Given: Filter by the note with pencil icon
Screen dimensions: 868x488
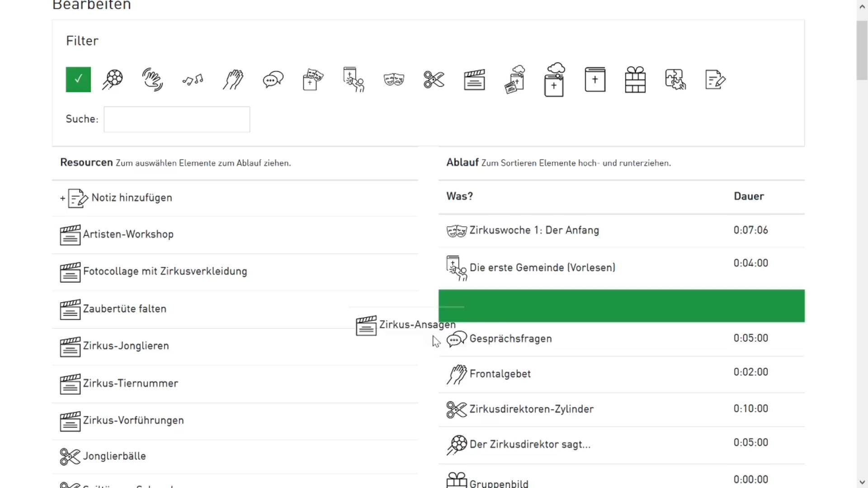Looking at the screenshot, I should [x=715, y=80].
